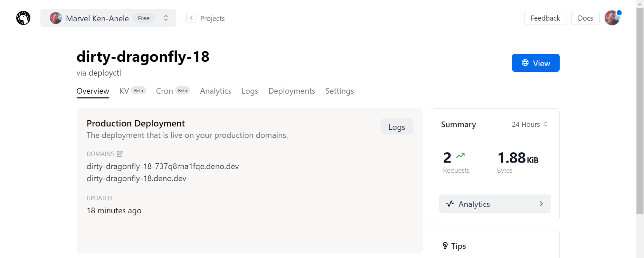Click the Marvel Ken-Anele avatar in organization switcher
Image resolution: width=644 pixels, height=258 pixels.
(x=56, y=18)
